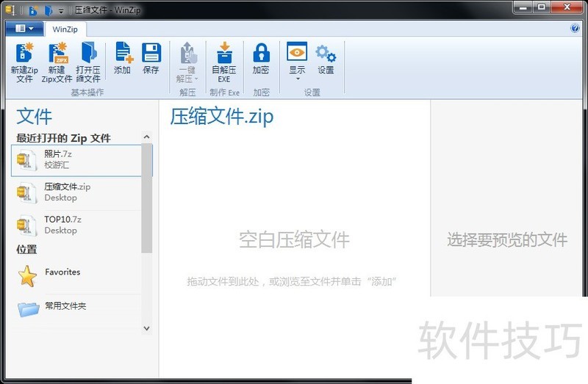588x384 pixels.
Task: Select recent file 压缩文件.zip
Action: point(77,192)
